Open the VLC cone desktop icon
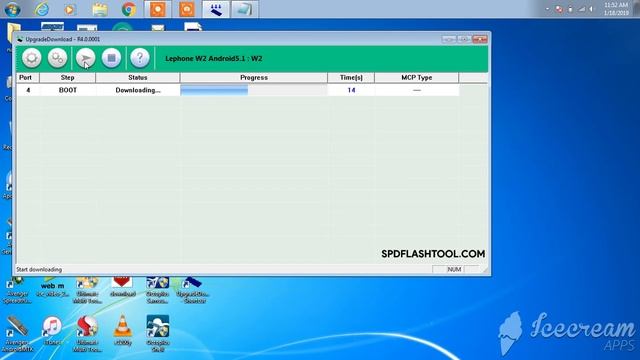The image size is (640, 360). tap(122, 330)
